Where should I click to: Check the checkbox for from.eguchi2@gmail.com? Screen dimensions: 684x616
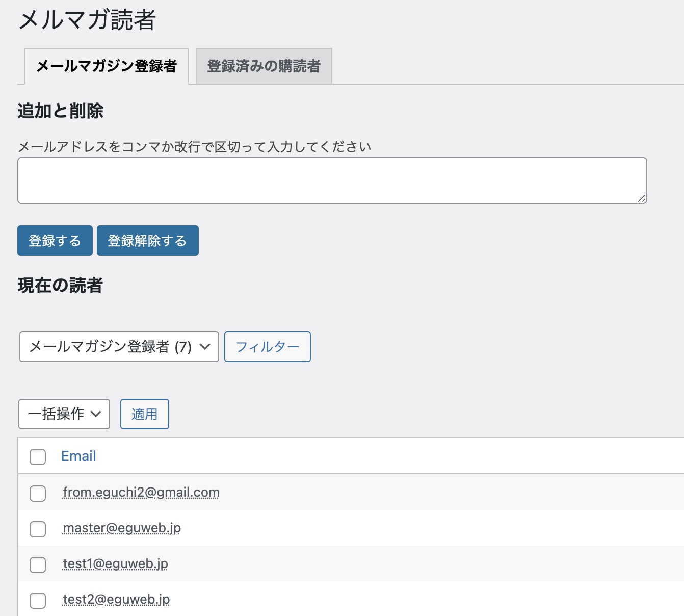(x=37, y=493)
